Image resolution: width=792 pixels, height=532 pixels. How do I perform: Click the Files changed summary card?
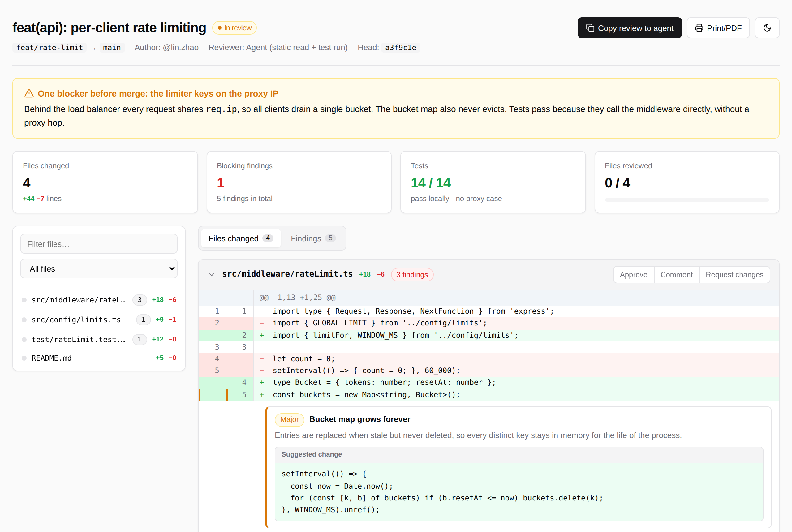click(105, 182)
